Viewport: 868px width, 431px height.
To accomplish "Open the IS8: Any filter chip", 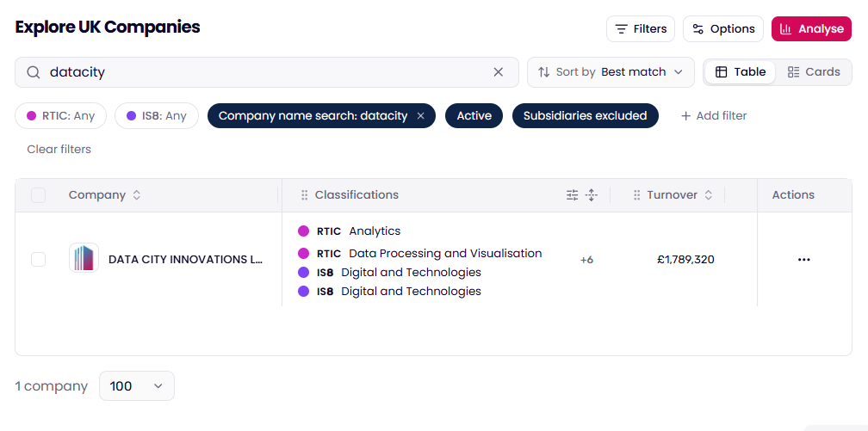I will [157, 115].
